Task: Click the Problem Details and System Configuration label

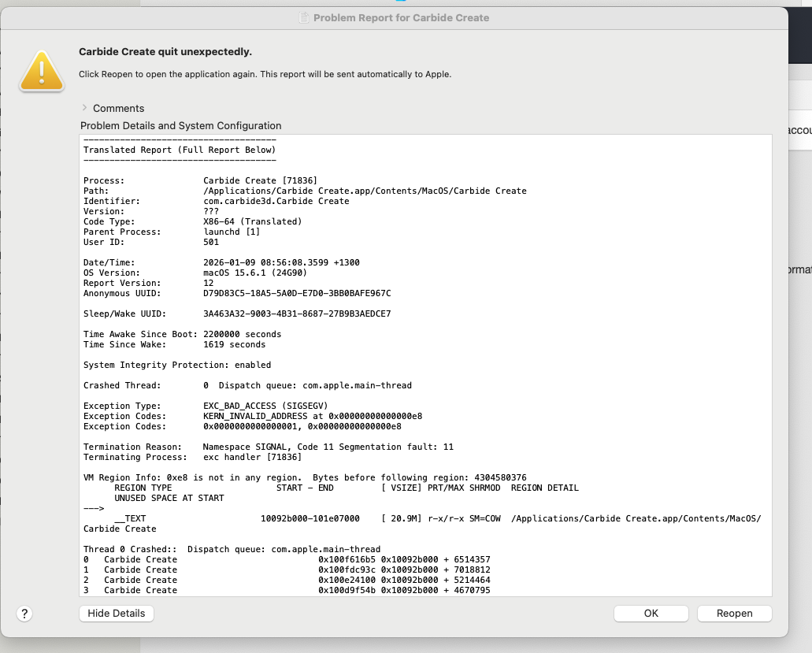Action: pyautogui.click(x=180, y=125)
